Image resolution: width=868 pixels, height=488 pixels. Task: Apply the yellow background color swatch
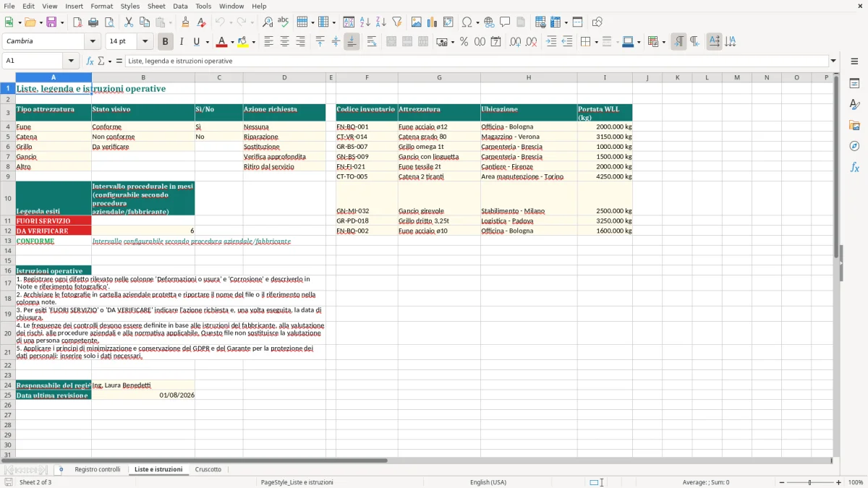point(243,42)
